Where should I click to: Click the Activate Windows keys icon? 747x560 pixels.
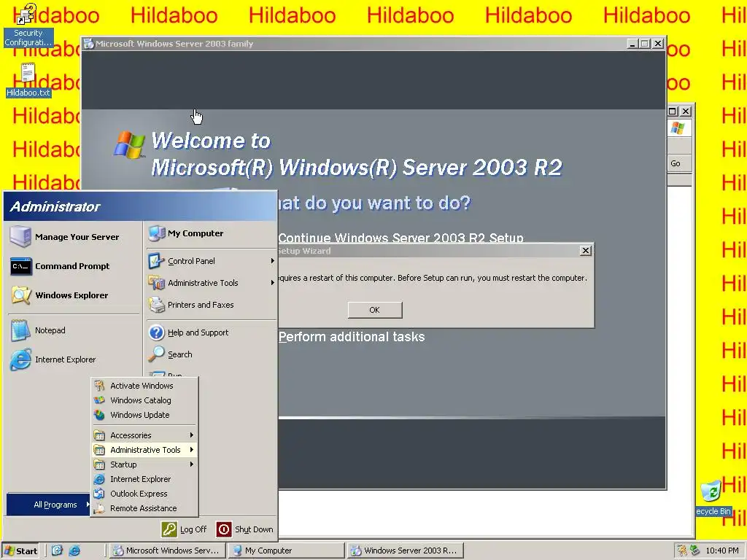click(99, 386)
